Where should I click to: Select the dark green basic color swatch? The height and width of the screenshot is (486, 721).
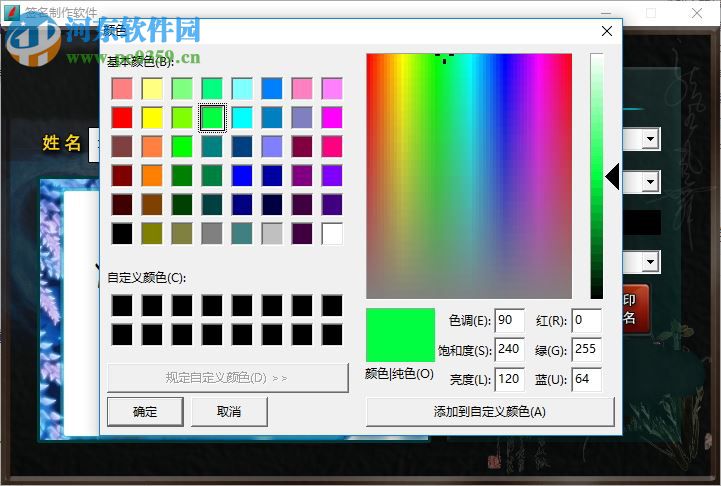(182, 176)
